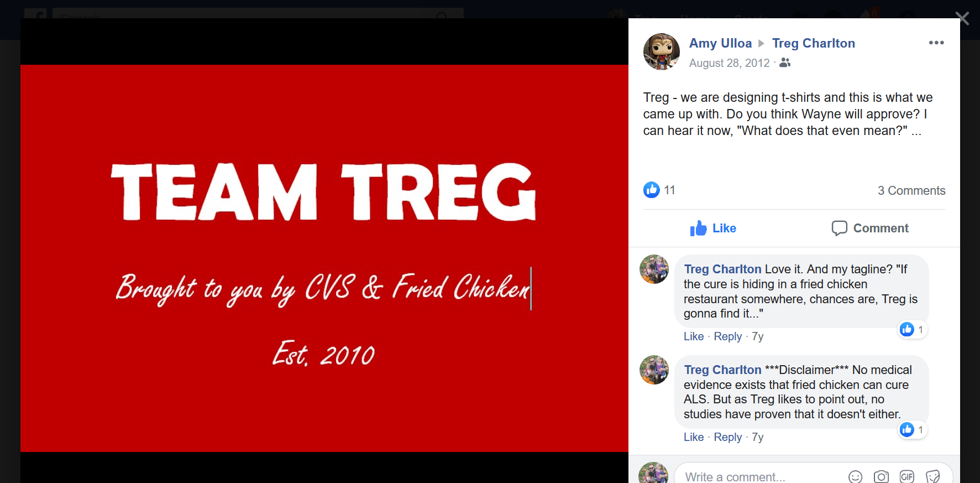The width and height of the screenshot is (980, 483).
Task: Like the Disclaimer comment
Action: pos(693,437)
